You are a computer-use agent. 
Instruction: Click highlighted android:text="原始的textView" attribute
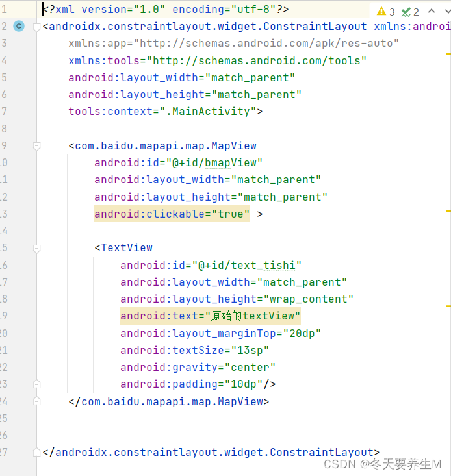(211, 316)
